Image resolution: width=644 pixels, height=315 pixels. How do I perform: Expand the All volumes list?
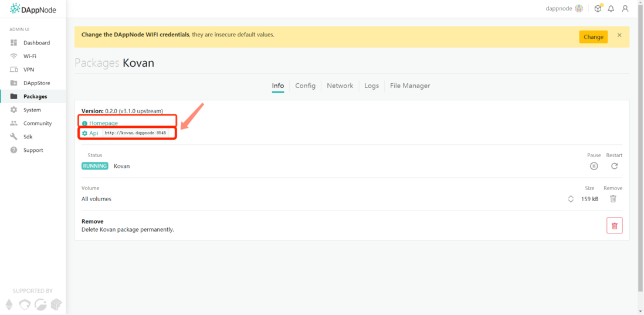571,199
